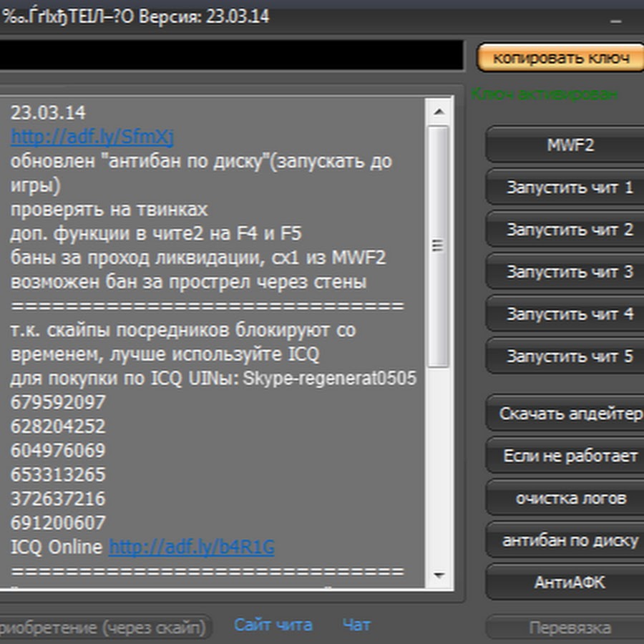The width and height of the screenshot is (644, 644).
Task: Click the vertical scrollbar thumb
Action: [438, 245]
